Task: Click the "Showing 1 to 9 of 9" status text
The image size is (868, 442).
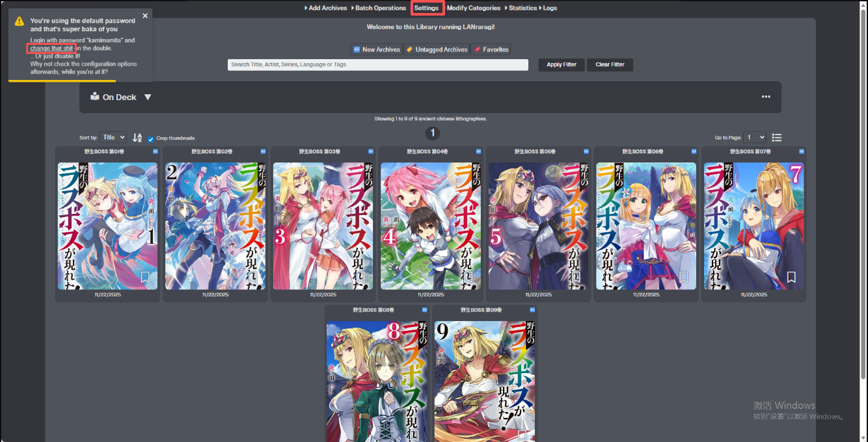Action: (431, 119)
